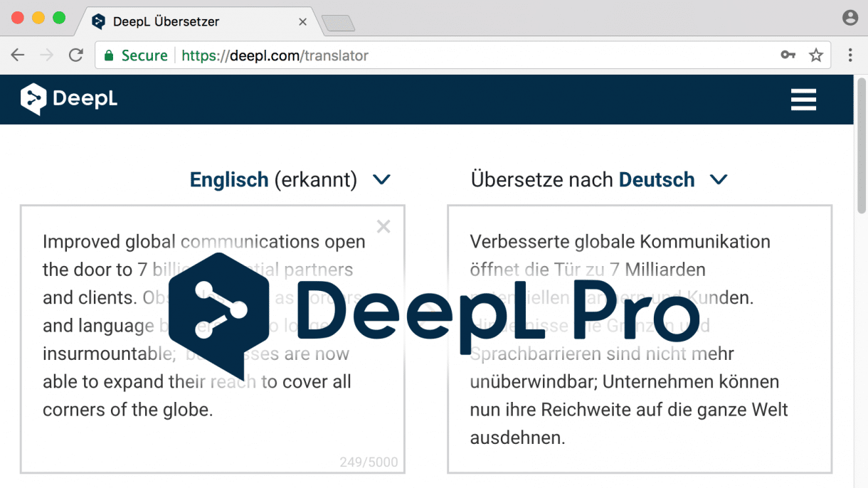Viewport: 868px width, 488px height.
Task: Click the key icon in the address bar
Action: tap(788, 55)
